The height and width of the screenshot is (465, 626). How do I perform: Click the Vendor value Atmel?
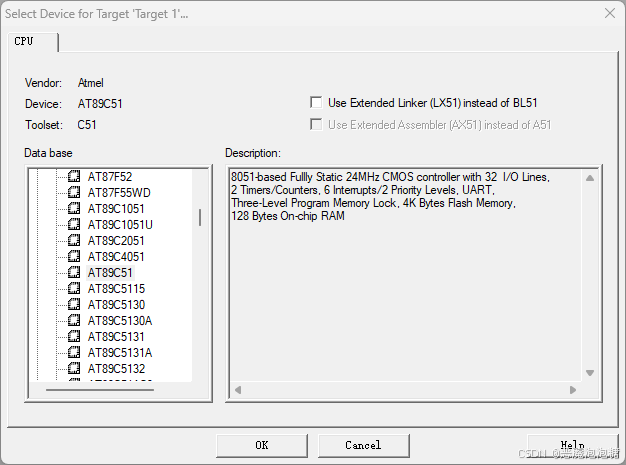click(91, 83)
